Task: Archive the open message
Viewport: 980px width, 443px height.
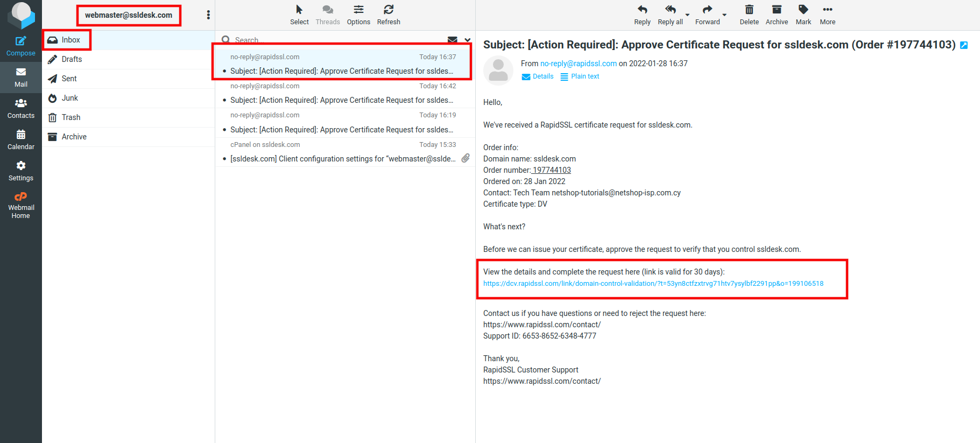Action: point(777,15)
